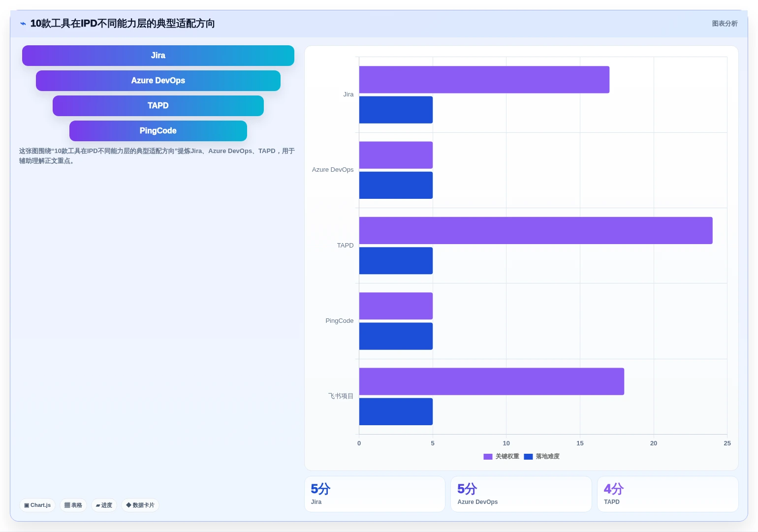
Task: Click the 表格 tag chip
Action: point(73,505)
